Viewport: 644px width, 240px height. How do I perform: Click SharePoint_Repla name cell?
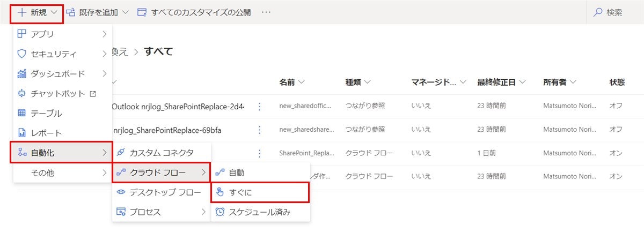point(305,153)
